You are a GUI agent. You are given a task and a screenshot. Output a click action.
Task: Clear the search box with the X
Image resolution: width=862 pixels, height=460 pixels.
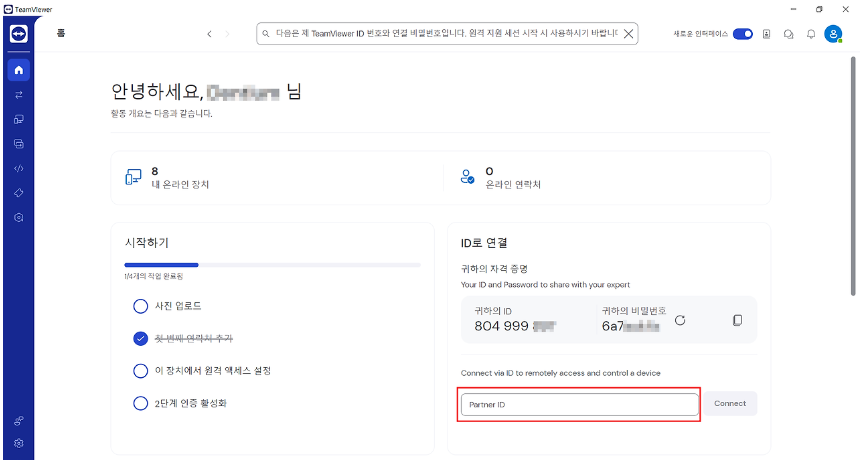[628, 34]
